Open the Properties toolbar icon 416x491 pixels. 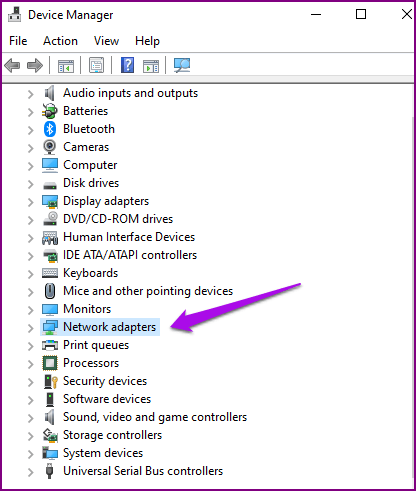(x=96, y=65)
